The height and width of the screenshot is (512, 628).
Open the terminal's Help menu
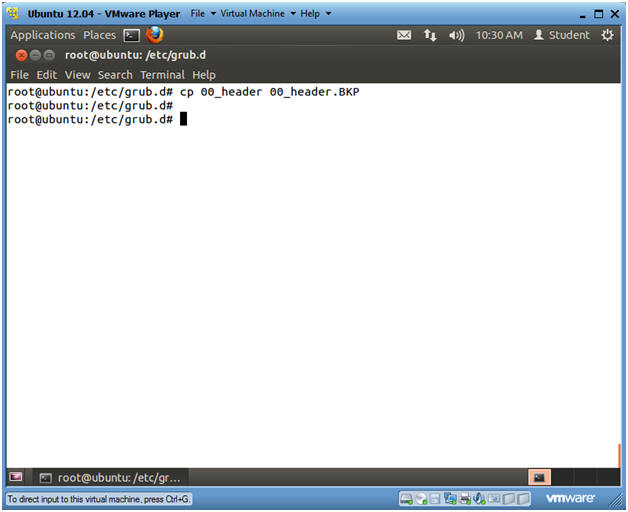[204, 75]
